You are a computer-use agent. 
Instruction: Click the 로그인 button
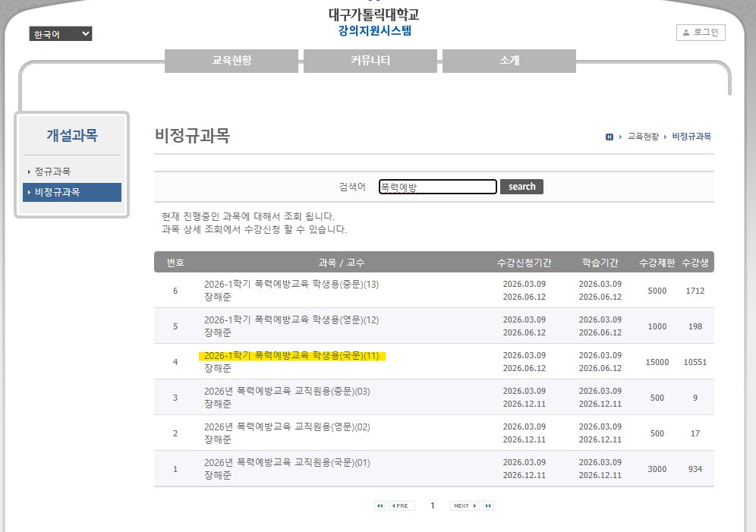coord(701,33)
